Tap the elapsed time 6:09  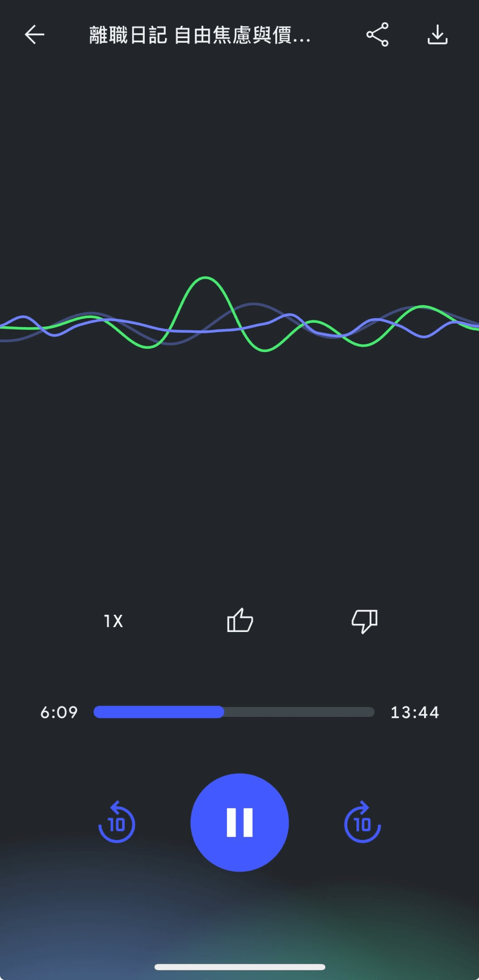(59, 712)
